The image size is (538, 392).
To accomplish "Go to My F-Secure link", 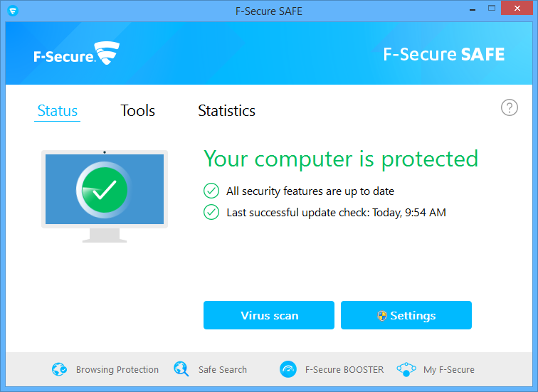I will (448, 370).
